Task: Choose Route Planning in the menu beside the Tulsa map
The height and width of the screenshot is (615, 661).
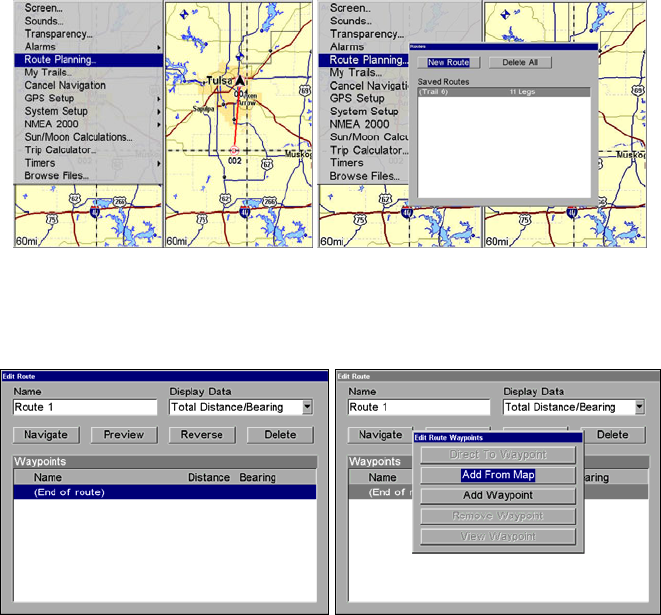Action: (89, 60)
